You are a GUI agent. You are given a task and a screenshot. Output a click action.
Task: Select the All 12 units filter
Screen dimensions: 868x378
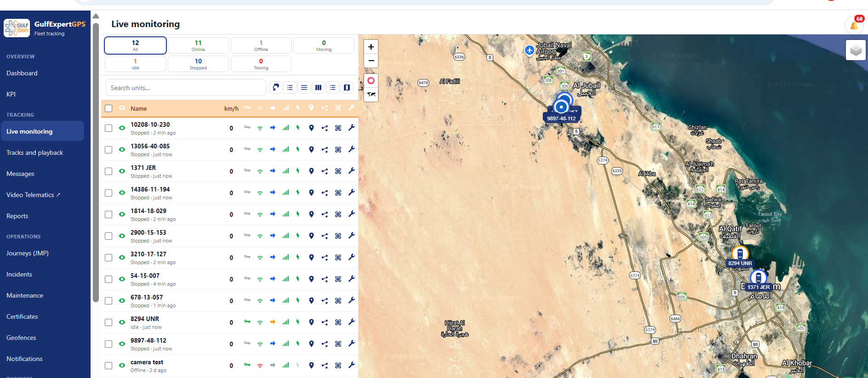click(135, 45)
